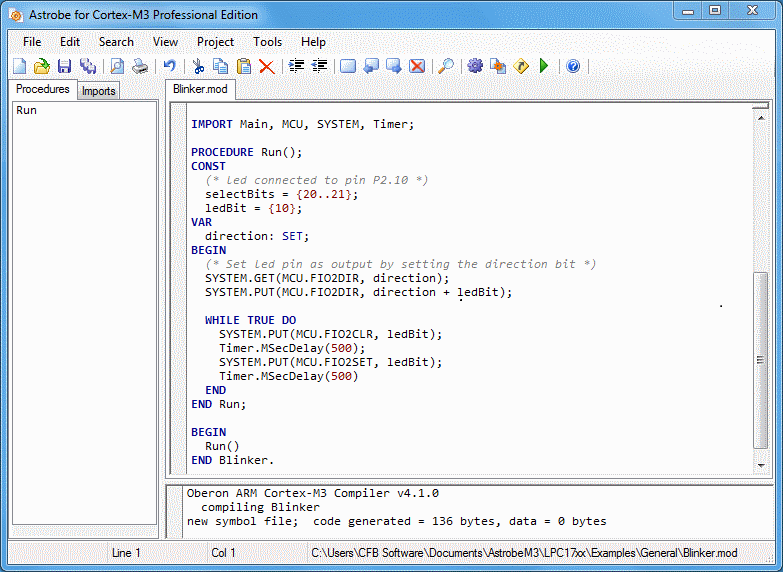Increase indent with the indent icon
Image resolution: width=783 pixels, height=572 pixels.
[297, 66]
